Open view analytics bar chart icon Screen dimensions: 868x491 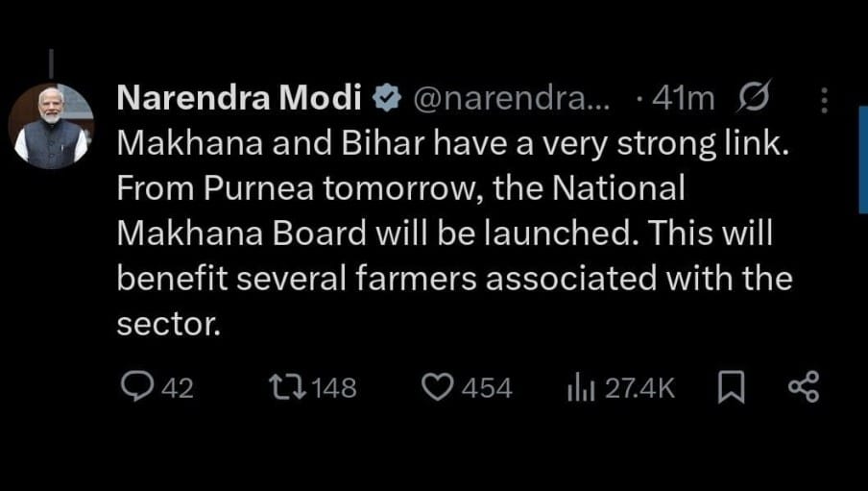582,387
